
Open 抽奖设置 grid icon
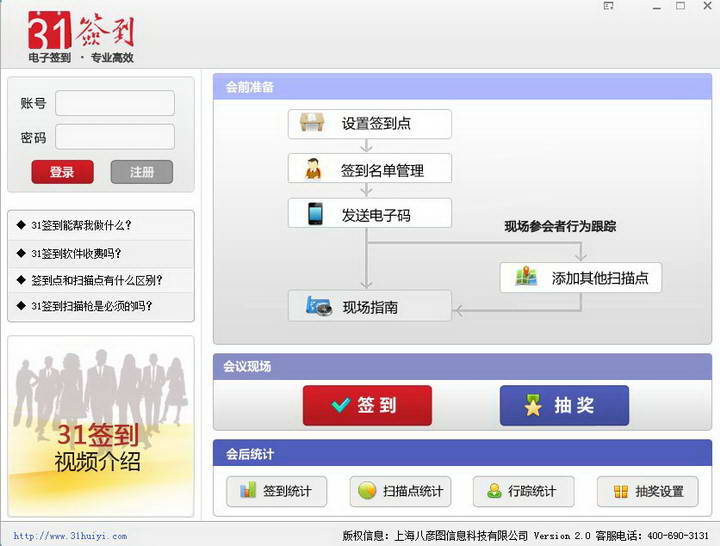click(x=620, y=491)
